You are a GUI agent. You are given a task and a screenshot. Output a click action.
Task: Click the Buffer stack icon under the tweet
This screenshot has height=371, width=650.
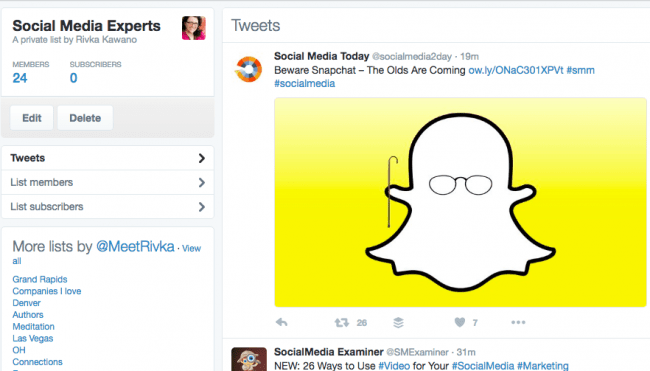pos(398,322)
